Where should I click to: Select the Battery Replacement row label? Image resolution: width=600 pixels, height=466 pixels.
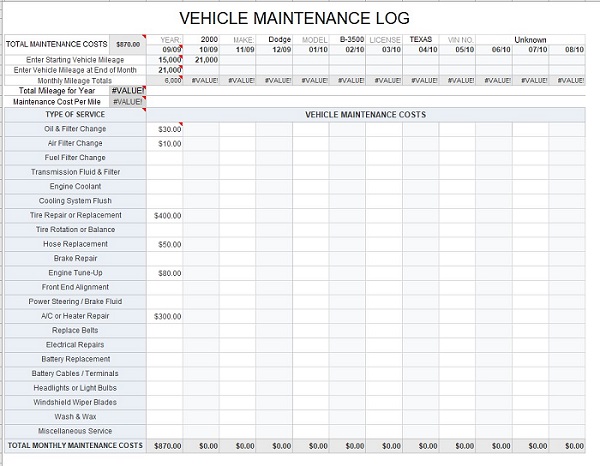[x=75, y=359]
